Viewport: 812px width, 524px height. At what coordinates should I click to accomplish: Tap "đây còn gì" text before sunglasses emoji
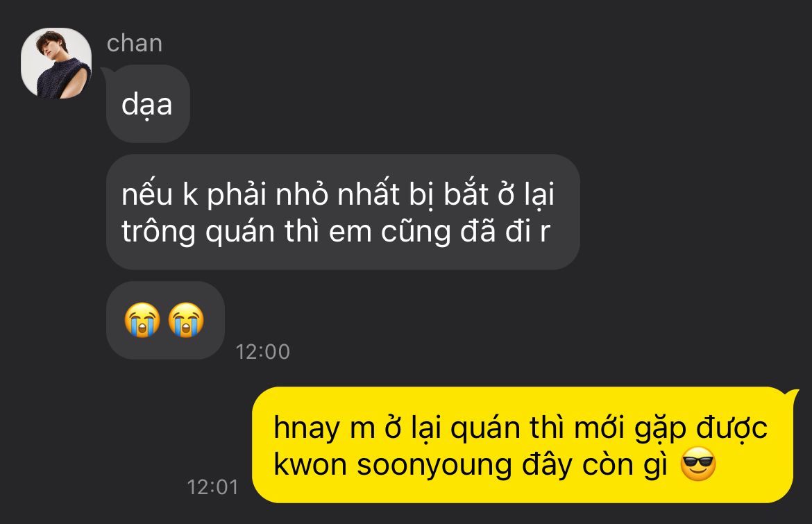(595, 464)
